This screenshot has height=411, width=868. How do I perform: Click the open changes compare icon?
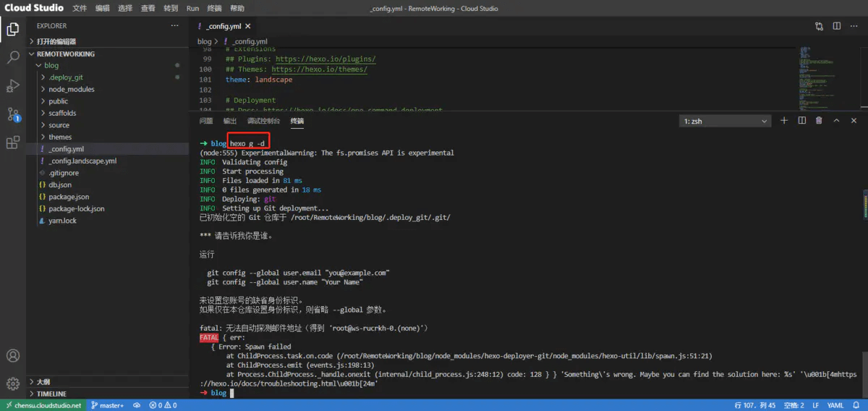[x=819, y=26]
